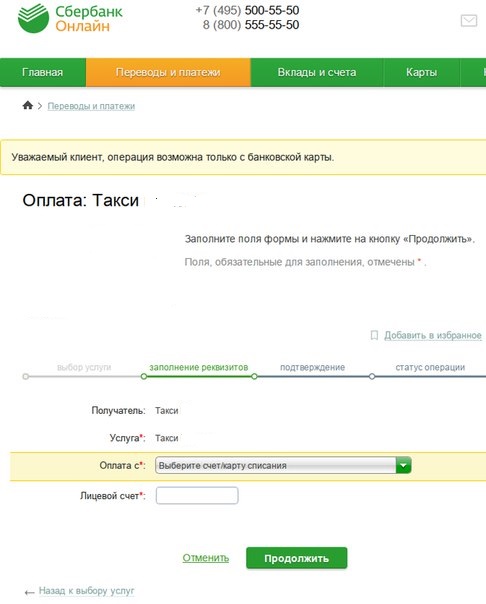Select Выберите счет/карту списания combo box

point(283,465)
